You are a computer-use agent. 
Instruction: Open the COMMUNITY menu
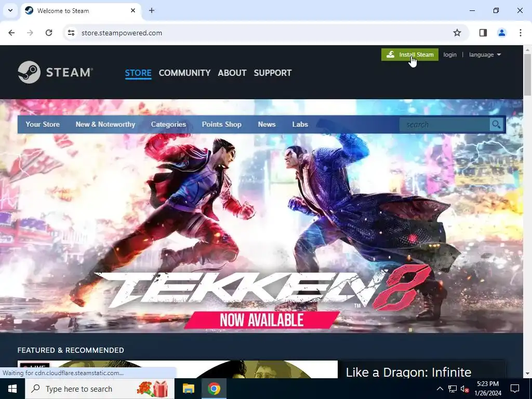pos(184,73)
